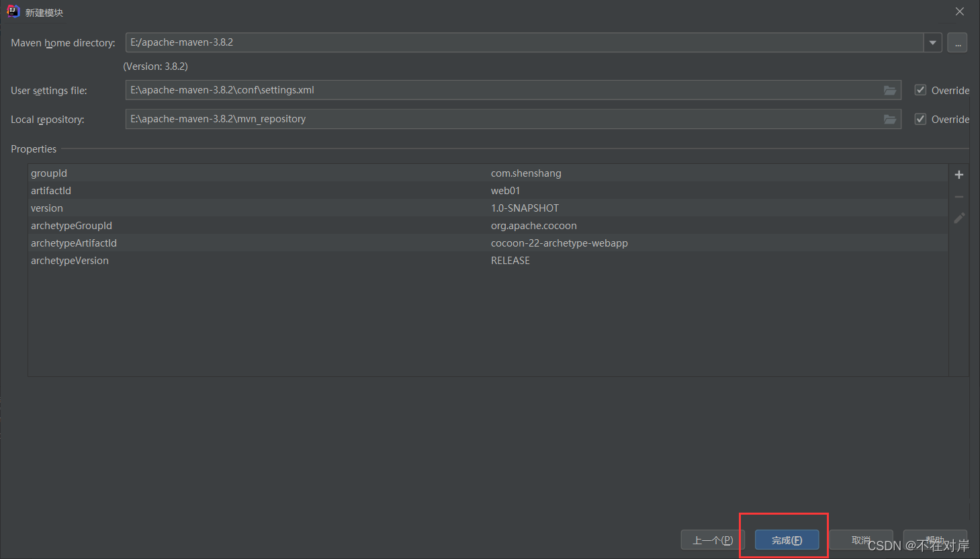Edit property with pencil icon
Viewport: 980px width, 559px height.
(959, 218)
